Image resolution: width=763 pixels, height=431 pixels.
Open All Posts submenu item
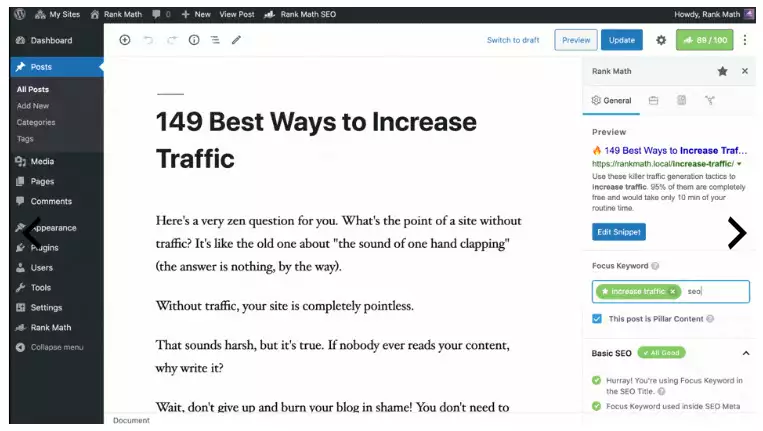[x=33, y=90]
